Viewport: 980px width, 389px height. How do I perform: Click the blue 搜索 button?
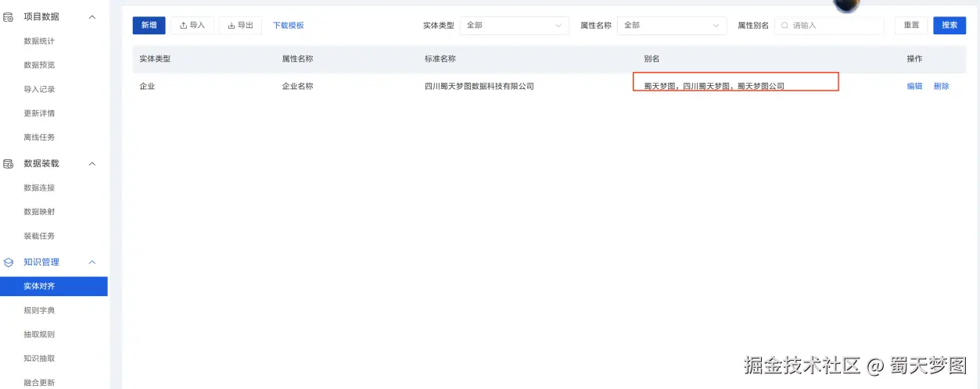(x=949, y=26)
